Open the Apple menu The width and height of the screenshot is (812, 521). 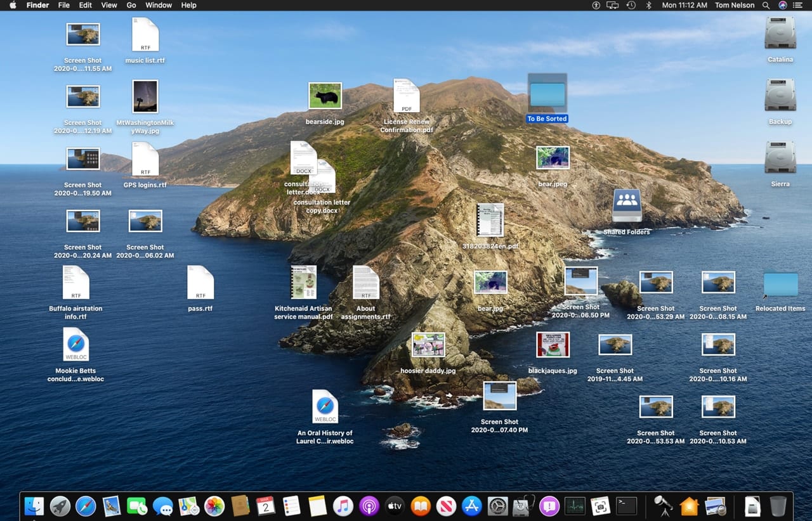pyautogui.click(x=13, y=5)
